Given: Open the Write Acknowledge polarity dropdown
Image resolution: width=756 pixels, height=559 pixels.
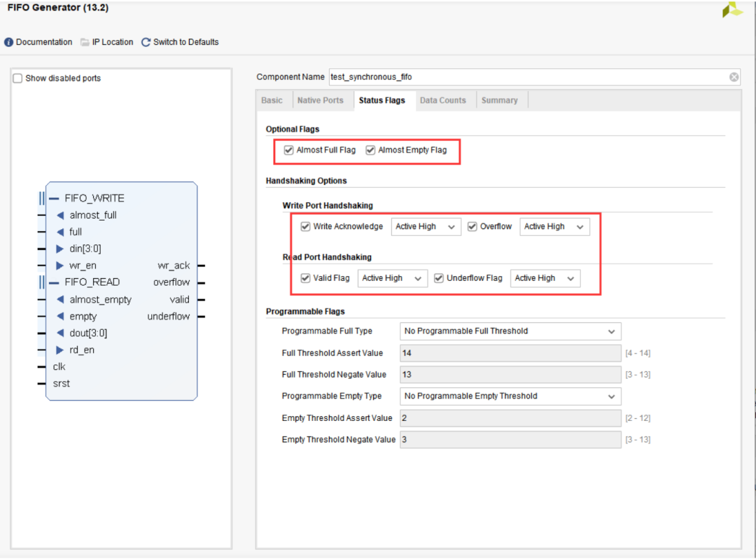Looking at the screenshot, I should [x=426, y=226].
